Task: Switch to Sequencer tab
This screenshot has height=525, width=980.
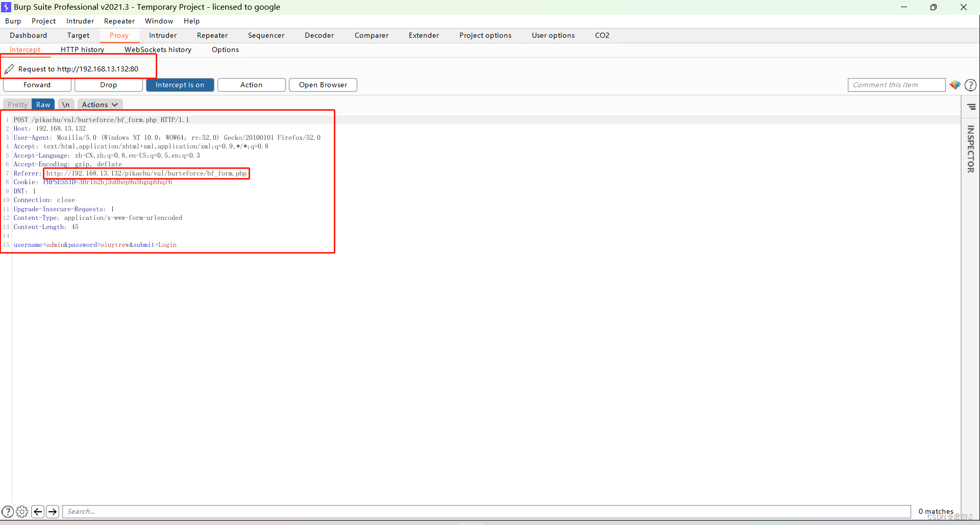Action: pos(266,35)
